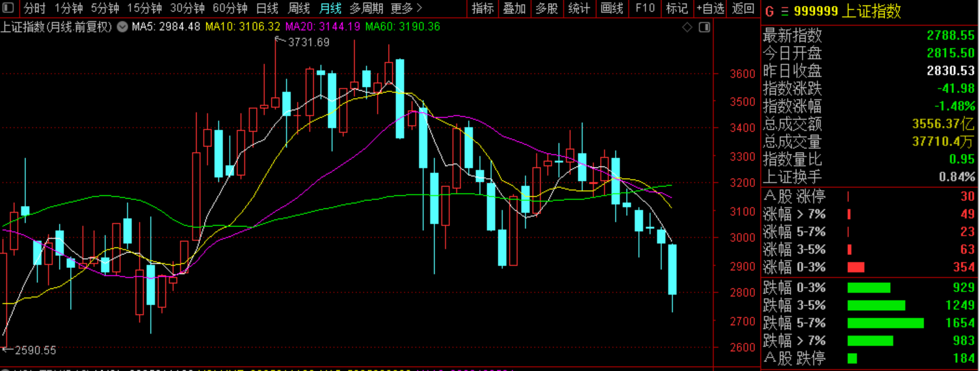Open the 指标 indicators button
This screenshot has width=980, height=371.
(482, 8)
